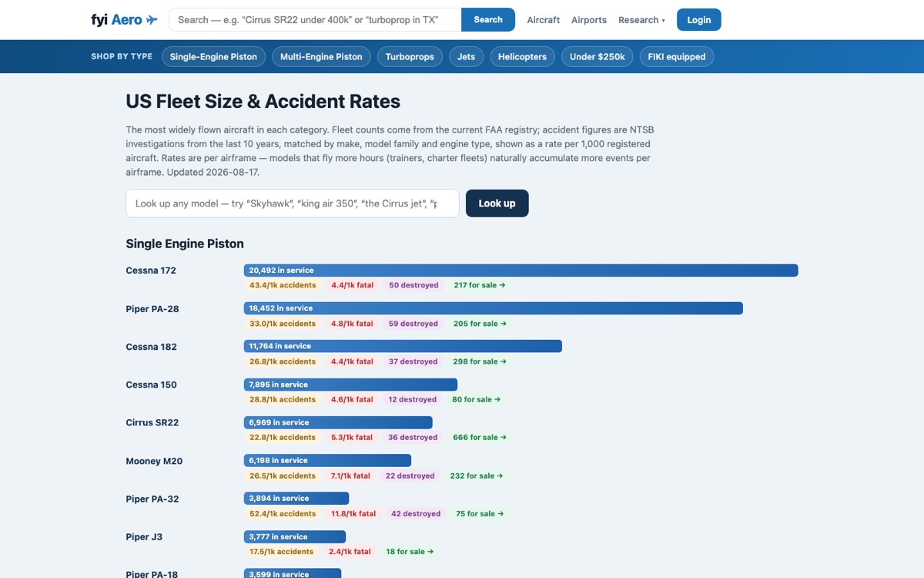Open the Aircraft nav item
The image size is (924, 578).
pyautogui.click(x=544, y=20)
